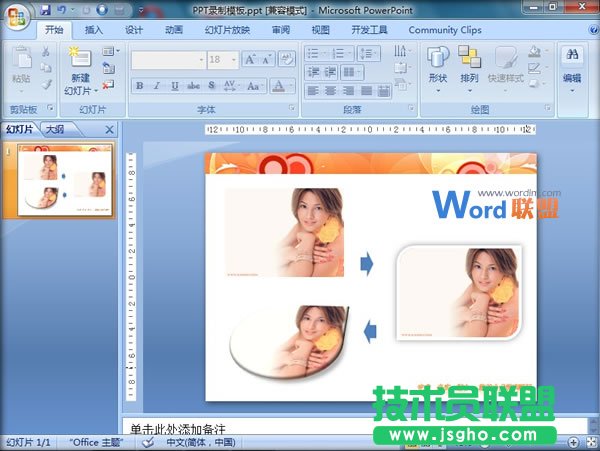The height and width of the screenshot is (451, 600).
Task: Click Quick Styles (快速样式) button
Action: 506,69
